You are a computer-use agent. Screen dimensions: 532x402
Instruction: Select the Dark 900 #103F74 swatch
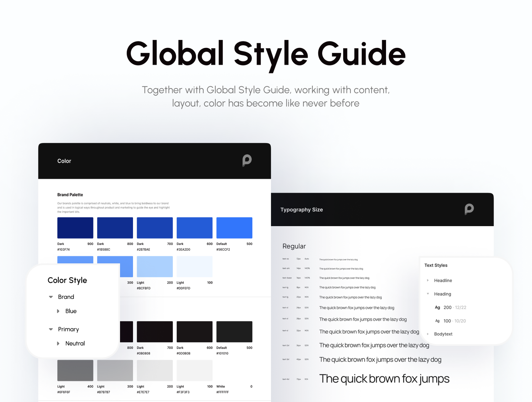click(x=75, y=228)
